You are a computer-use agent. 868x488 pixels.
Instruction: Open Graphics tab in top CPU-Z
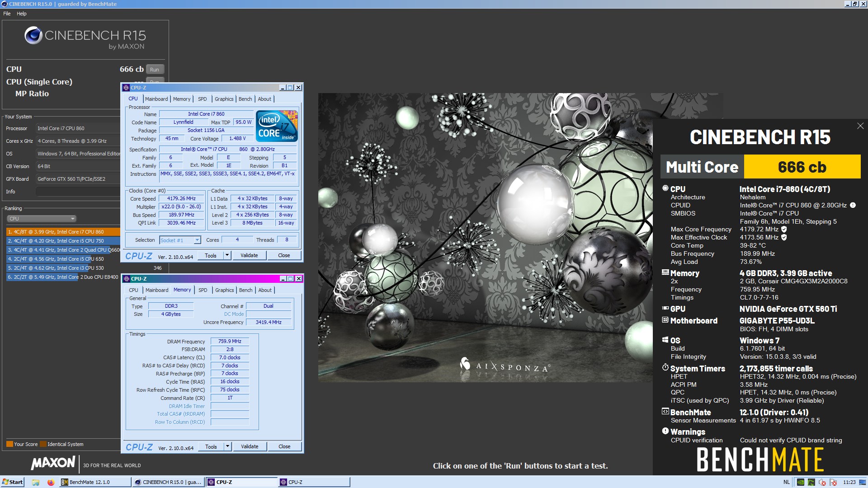(x=224, y=99)
